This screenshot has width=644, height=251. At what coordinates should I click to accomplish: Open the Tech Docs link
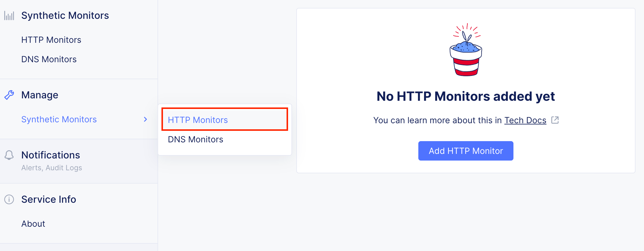tap(525, 120)
